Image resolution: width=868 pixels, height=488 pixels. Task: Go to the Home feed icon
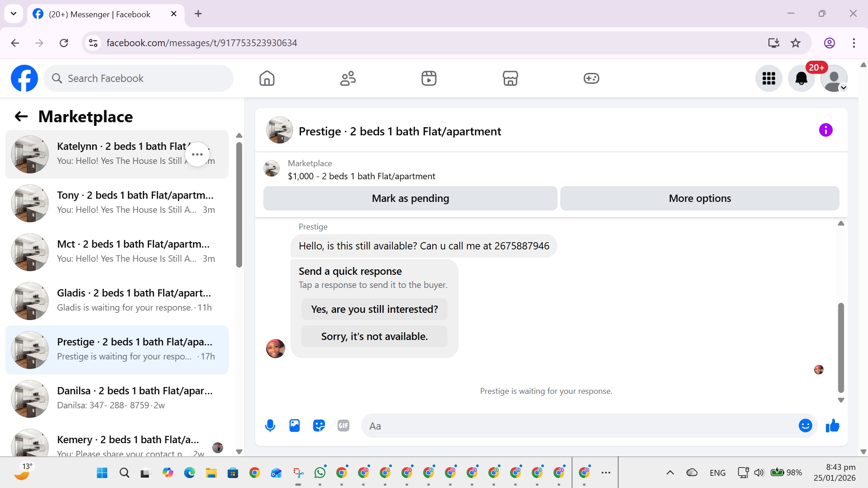[267, 78]
